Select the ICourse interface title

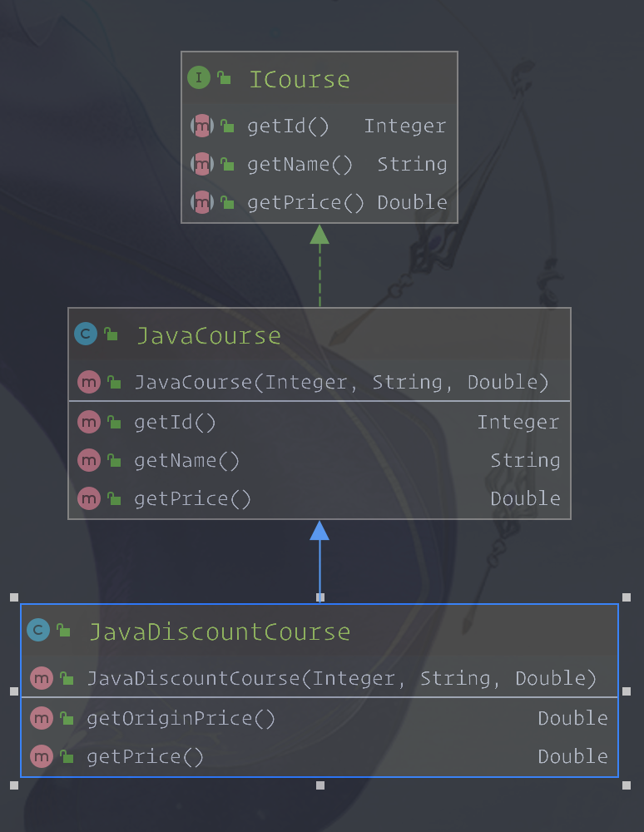[x=300, y=80]
